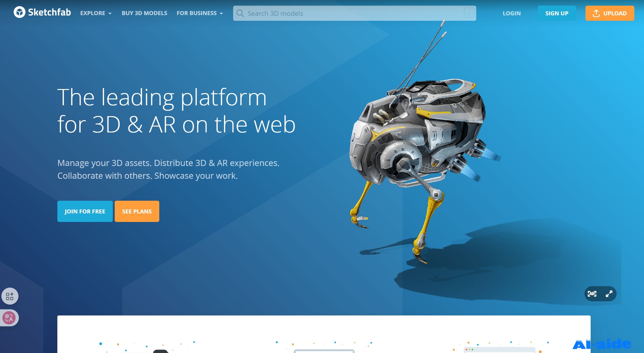644x353 pixels.
Task: Click the magnifier icon in search bar
Action: tap(240, 13)
